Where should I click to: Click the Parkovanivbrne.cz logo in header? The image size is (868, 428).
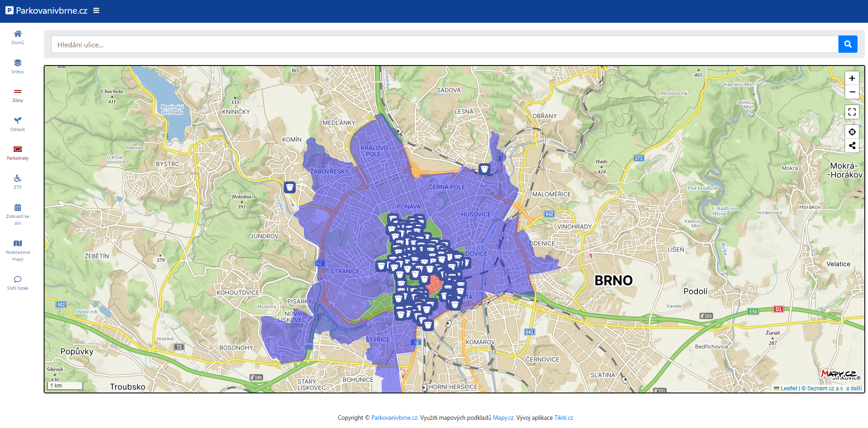pos(46,10)
